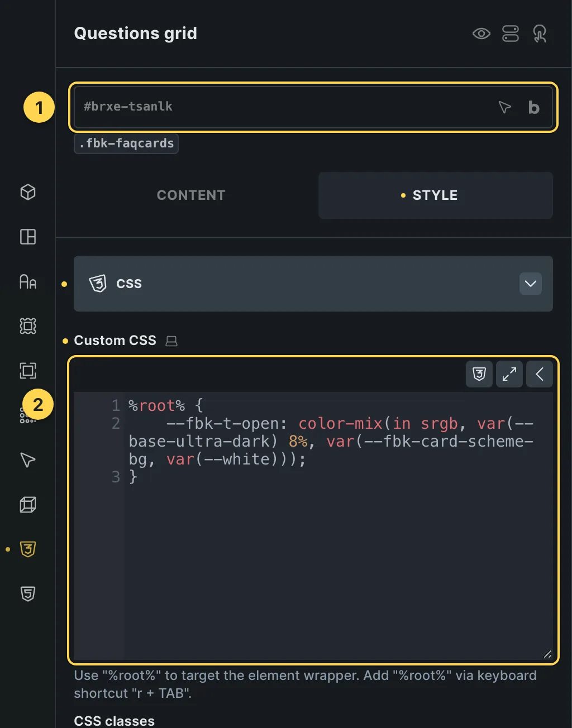Click the CSS classes heading

click(115, 721)
